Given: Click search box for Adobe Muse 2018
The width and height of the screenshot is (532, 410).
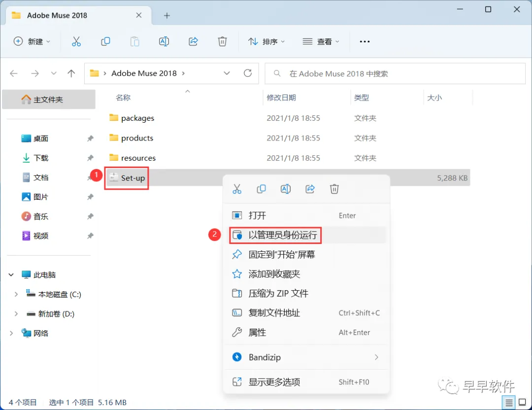Looking at the screenshot, I should (395, 73).
